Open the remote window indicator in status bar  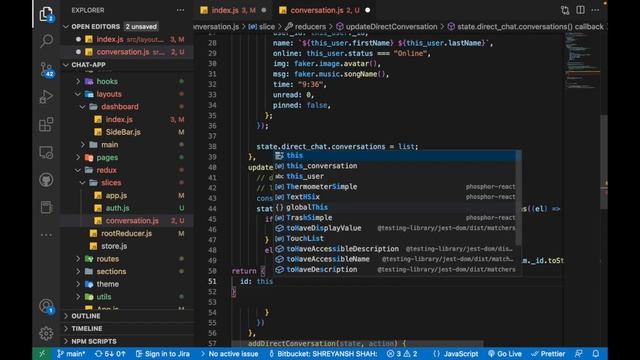42,354
